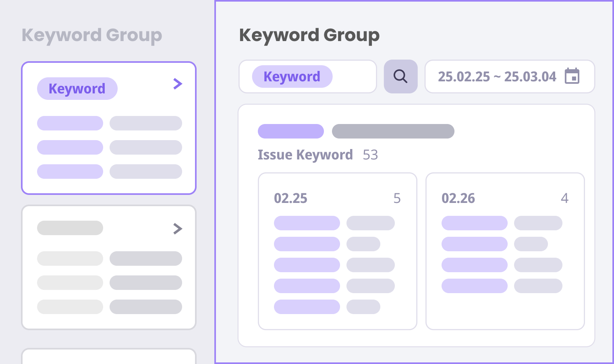Click the left panel Keyword Group heading
Screen dimensions: 614x364
[x=92, y=35]
